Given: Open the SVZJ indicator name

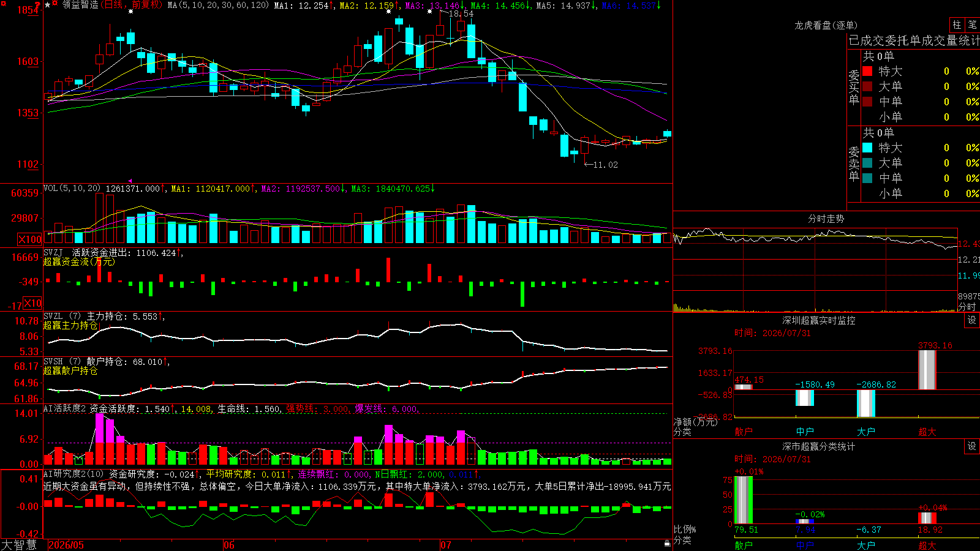Looking at the screenshot, I should 53,252.
